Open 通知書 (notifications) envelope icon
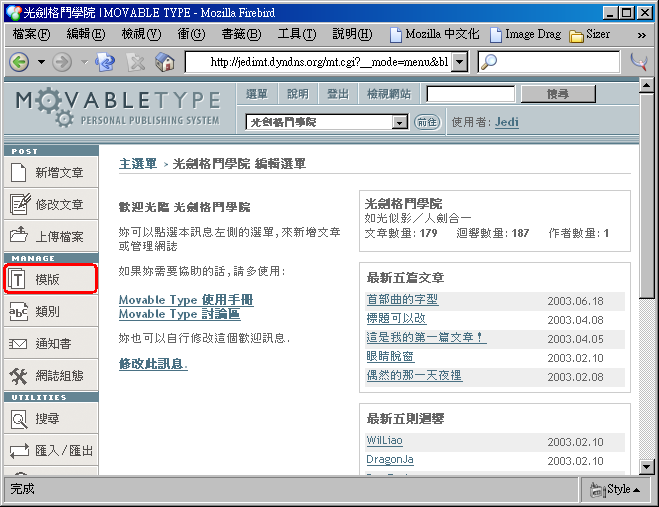 pos(18,343)
